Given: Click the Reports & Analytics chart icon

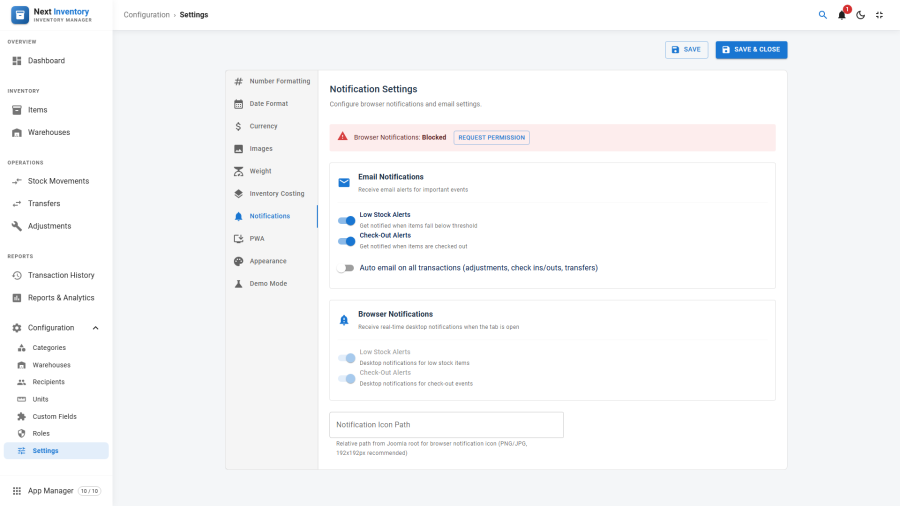Looking at the screenshot, I should click(x=17, y=298).
